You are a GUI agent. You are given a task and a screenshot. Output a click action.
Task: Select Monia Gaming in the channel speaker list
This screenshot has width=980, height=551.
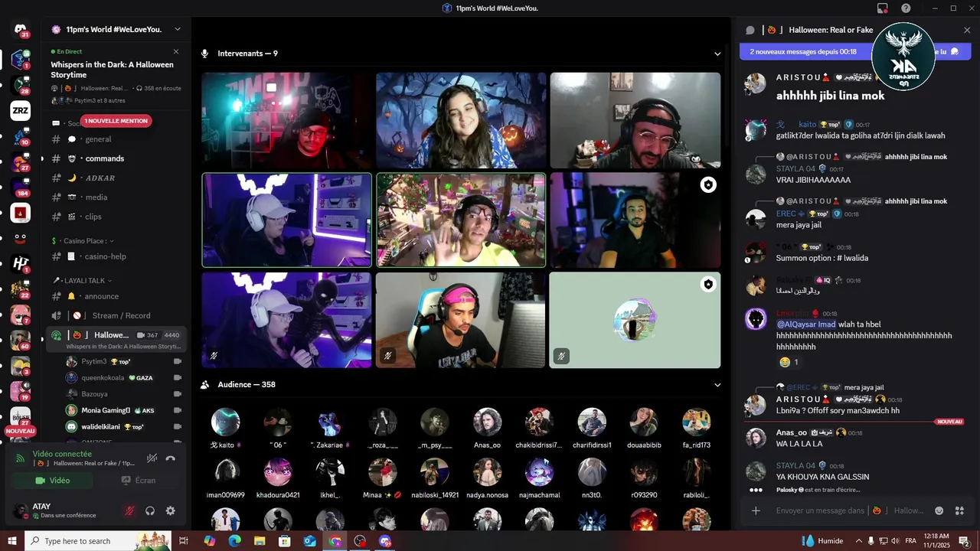(122, 410)
